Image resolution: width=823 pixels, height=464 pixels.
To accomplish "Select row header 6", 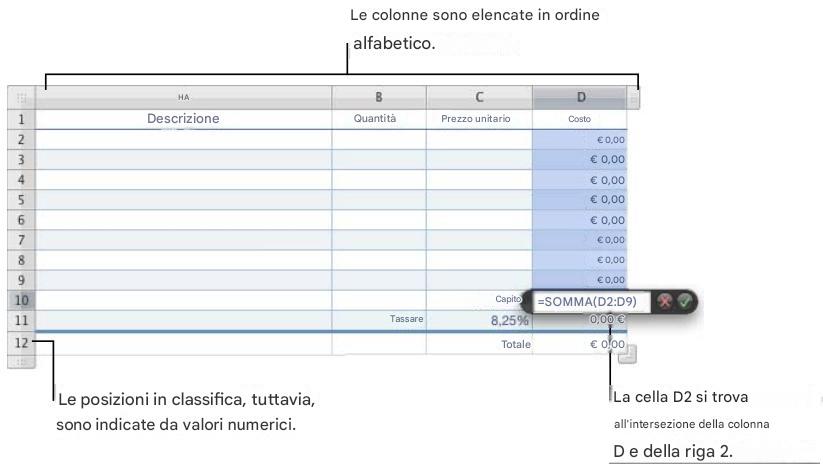I will click(x=22, y=220).
